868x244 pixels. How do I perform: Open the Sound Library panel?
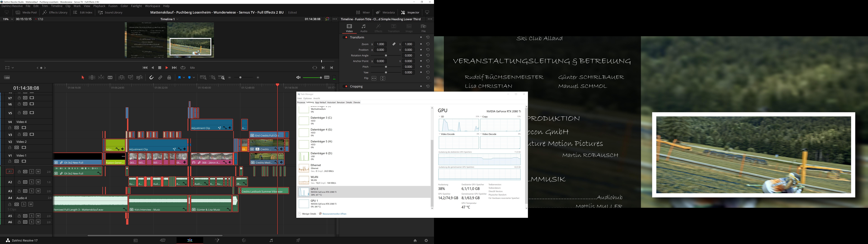pyautogui.click(x=110, y=12)
